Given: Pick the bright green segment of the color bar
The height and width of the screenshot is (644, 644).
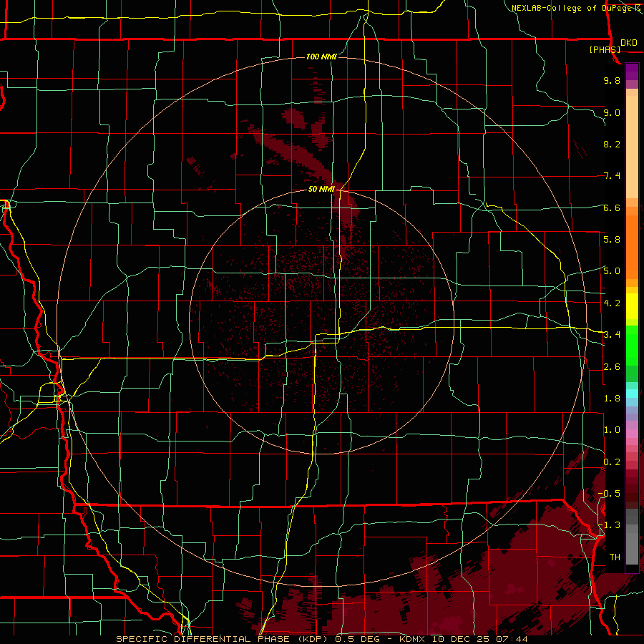Looking at the screenshot, I should coord(632,345).
